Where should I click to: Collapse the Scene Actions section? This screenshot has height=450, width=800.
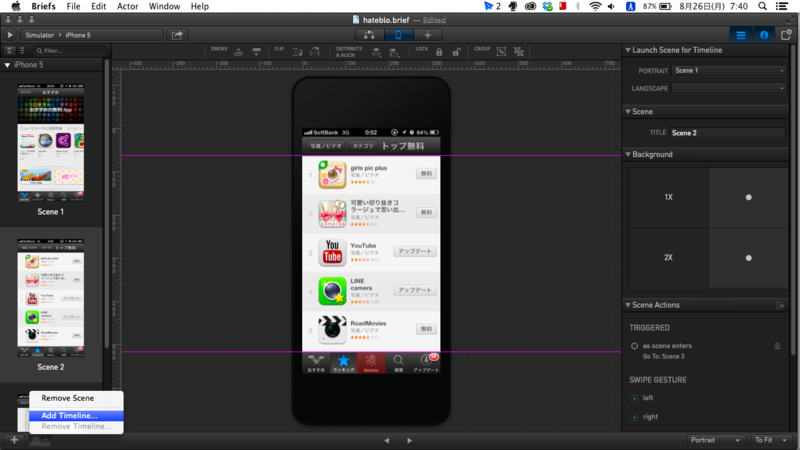[628, 305]
